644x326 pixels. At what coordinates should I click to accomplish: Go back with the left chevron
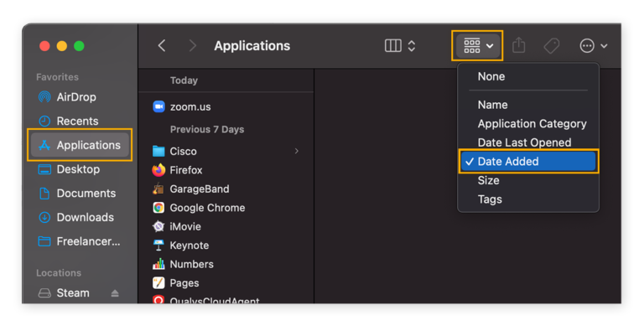pyautogui.click(x=162, y=45)
